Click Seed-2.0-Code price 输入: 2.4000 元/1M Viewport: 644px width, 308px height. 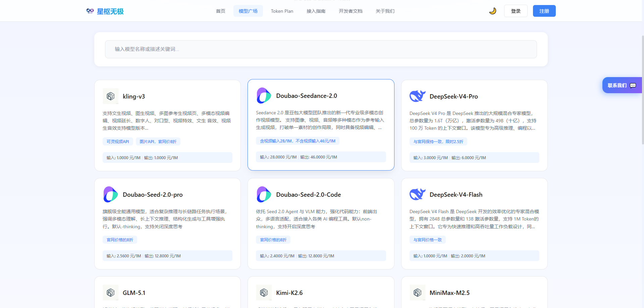[277, 256]
